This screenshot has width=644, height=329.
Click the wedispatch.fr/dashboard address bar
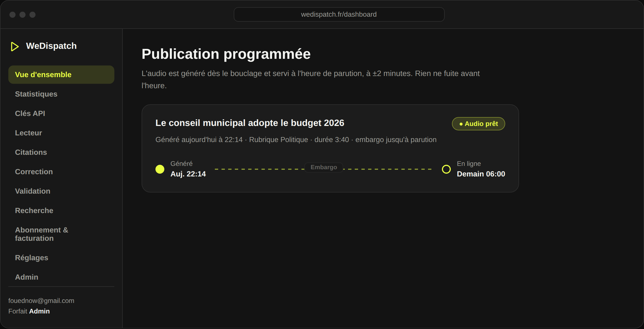(x=339, y=14)
